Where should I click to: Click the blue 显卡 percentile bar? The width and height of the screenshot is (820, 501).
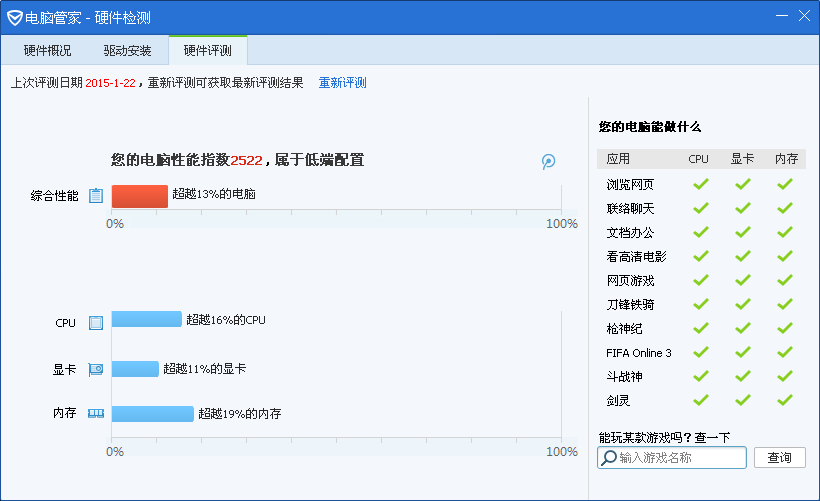pyautogui.click(x=135, y=369)
